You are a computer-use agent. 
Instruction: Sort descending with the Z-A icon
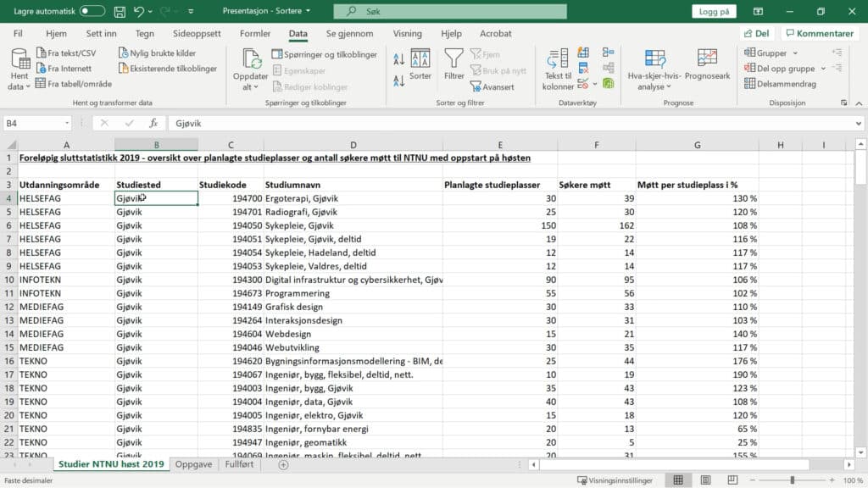(398, 80)
